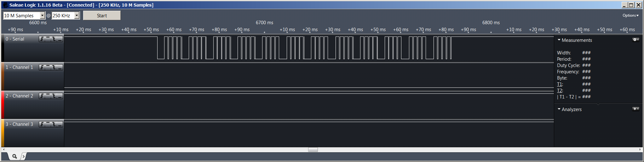The width and height of the screenshot is (644, 162).
Task: Set falling edge trigger on Channel 3
Action: 54,124
